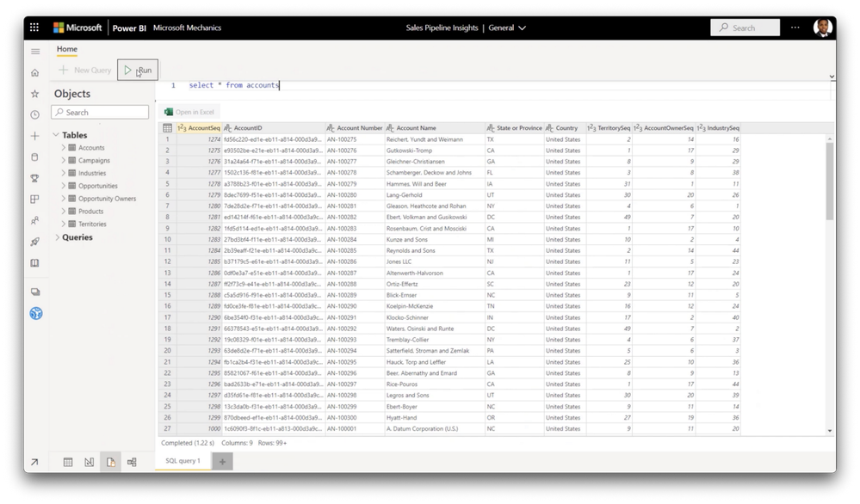Open the Apps icon in navigation
This screenshot has height=504, width=860.
pos(35,200)
